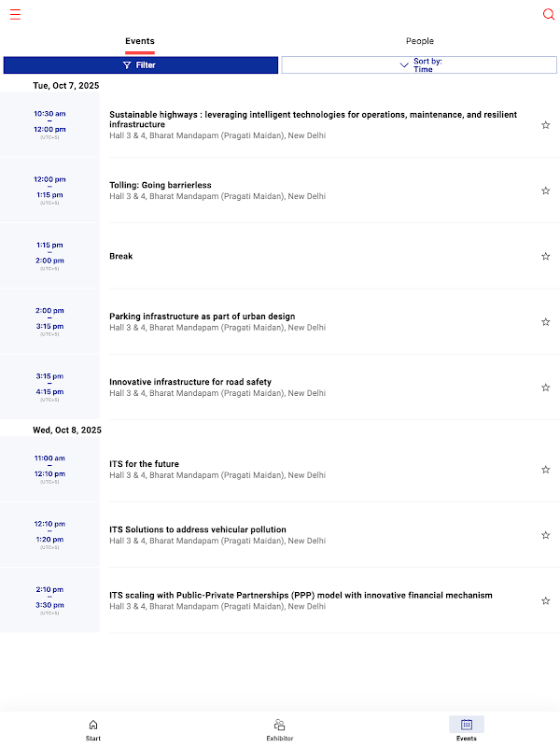Star the Tolling: Going barrierless session
The width and height of the screenshot is (560, 747).
pyautogui.click(x=546, y=190)
